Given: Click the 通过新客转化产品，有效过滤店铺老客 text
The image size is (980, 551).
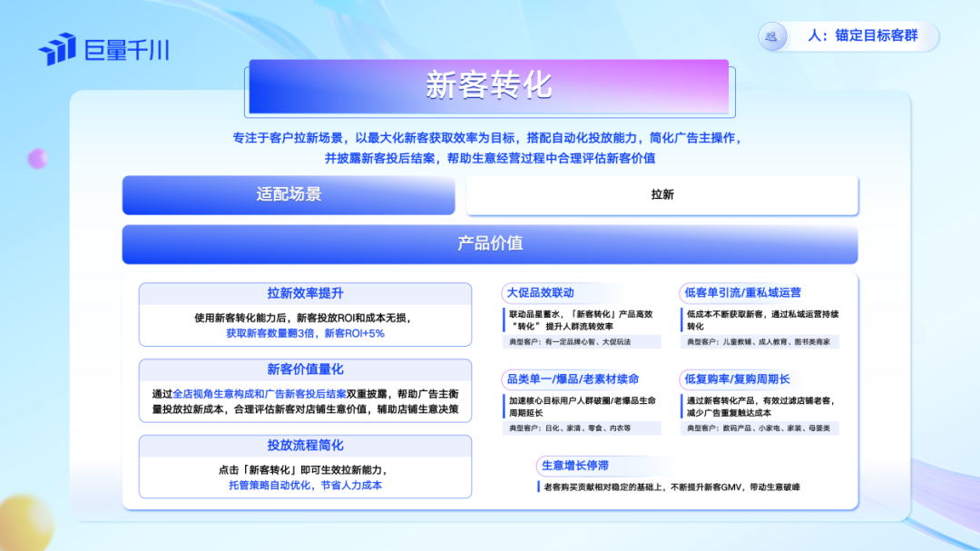Looking at the screenshot, I should [x=760, y=407].
